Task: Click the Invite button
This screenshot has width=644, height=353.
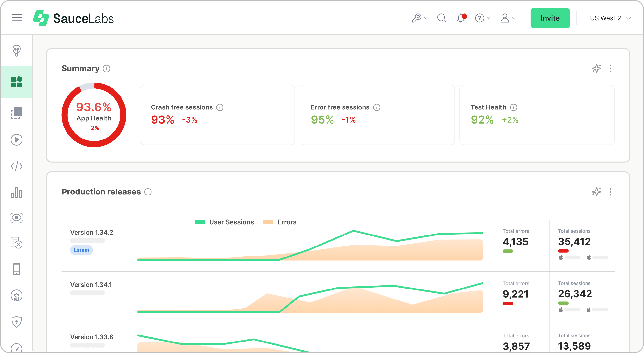Action: tap(550, 18)
